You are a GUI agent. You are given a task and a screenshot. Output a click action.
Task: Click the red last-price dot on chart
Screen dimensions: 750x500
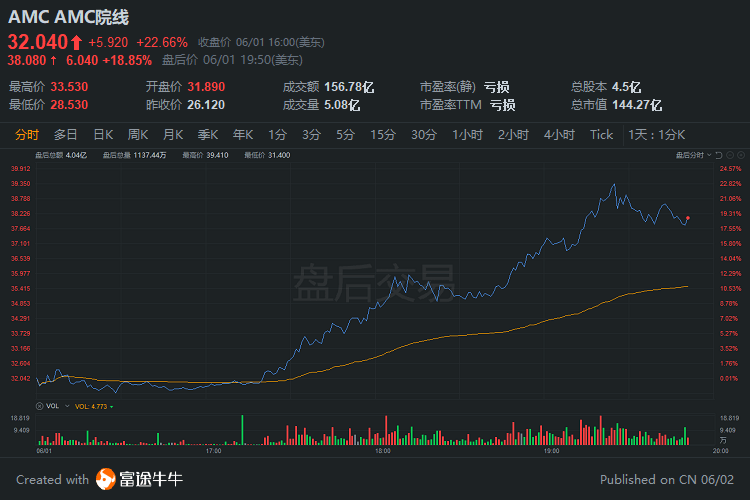click(688, 218)
